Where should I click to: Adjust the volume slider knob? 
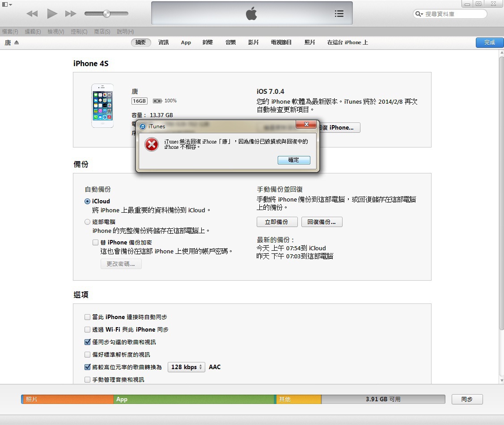(106, 14)
